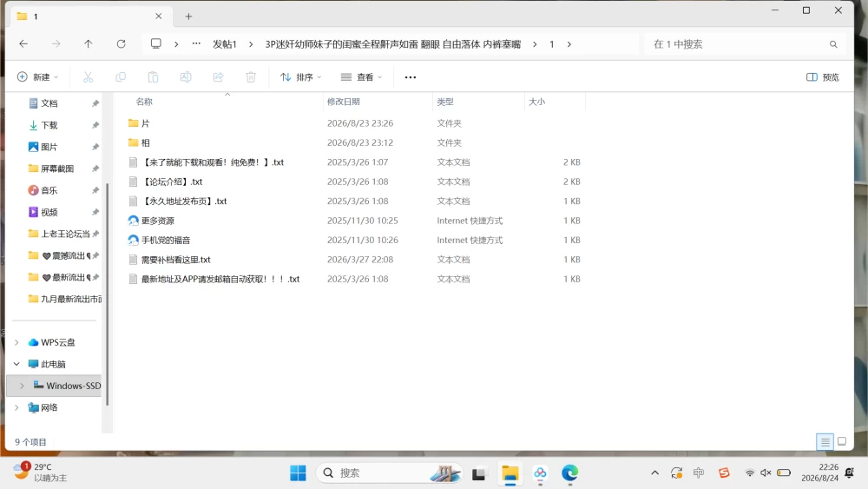
Task: Click the Cut scissors icon
Action: coord(88,77)
